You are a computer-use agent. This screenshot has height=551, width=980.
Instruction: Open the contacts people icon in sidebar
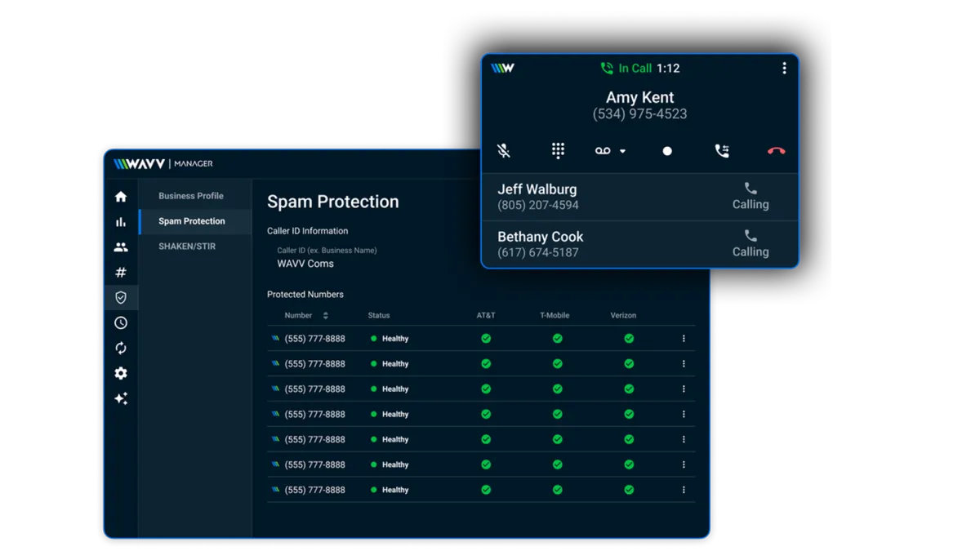(121, 247)
